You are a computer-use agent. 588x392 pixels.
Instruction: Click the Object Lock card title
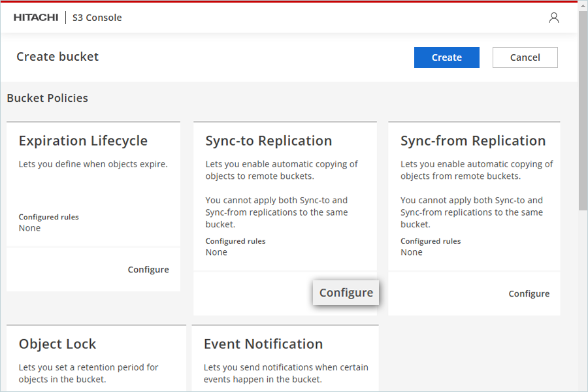[x=57, y=344]
